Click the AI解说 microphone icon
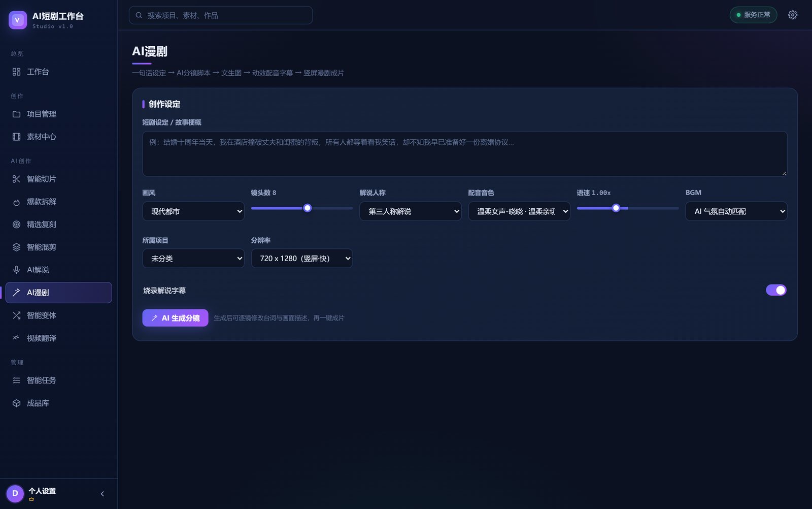Image resolution: width=812 pixels, height=509 pixels. pyautogui.click(x=16, y=270)
